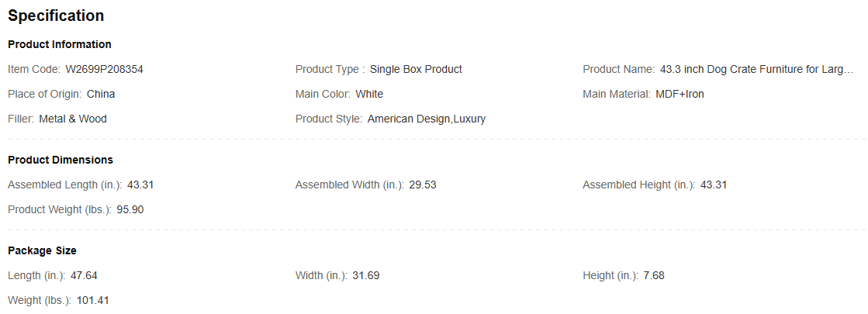Click the Product Information section title

click(x=60, y=44)
